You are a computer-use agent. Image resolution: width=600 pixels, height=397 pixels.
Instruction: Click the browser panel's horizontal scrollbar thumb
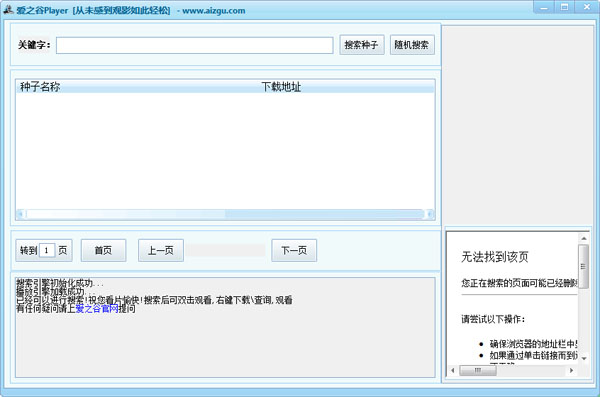pos(478,370)
